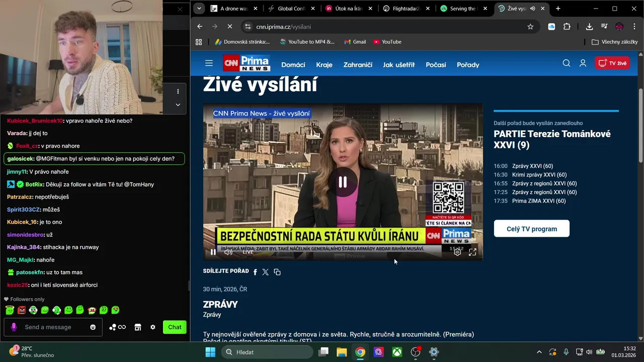Open the three-dot menu beside the webcam
The width and height of the screenshot is (644, 362).
pos(178,92)
